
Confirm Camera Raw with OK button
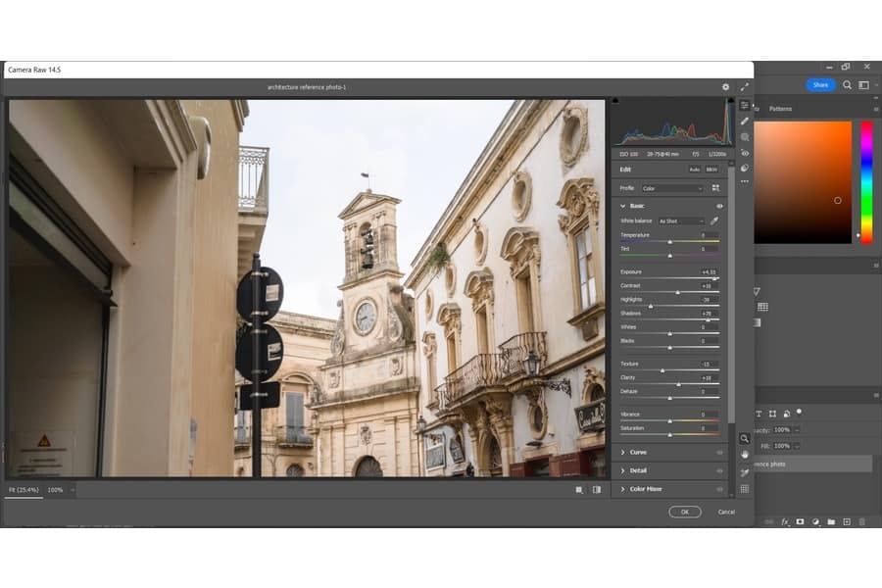685,512
